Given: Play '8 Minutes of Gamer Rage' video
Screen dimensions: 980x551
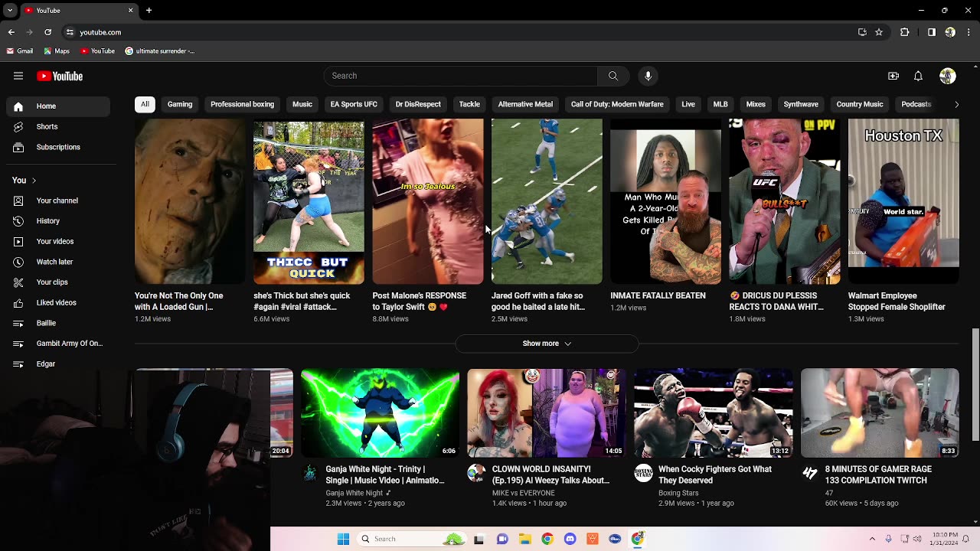Looking at the screenshot, I should tap(880, 413).
